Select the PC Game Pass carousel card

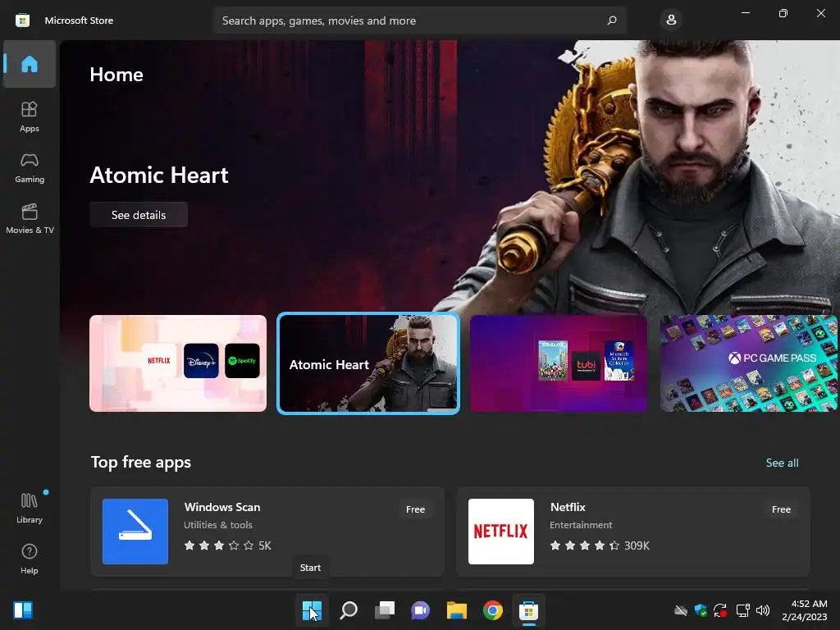tap(748, 363)
